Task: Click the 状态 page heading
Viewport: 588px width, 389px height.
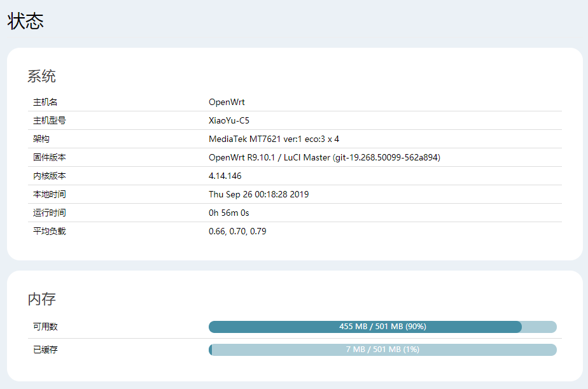Action: click(x=25, y=21)
